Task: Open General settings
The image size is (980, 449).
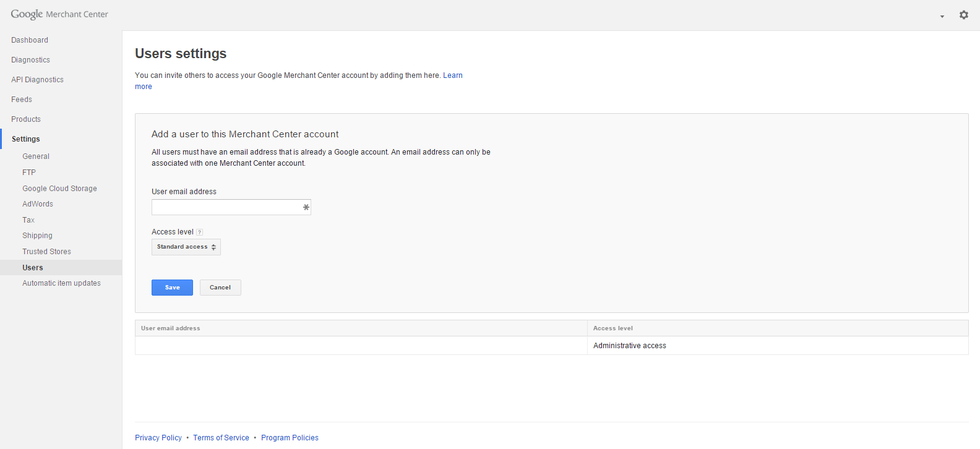Action: 36,156
